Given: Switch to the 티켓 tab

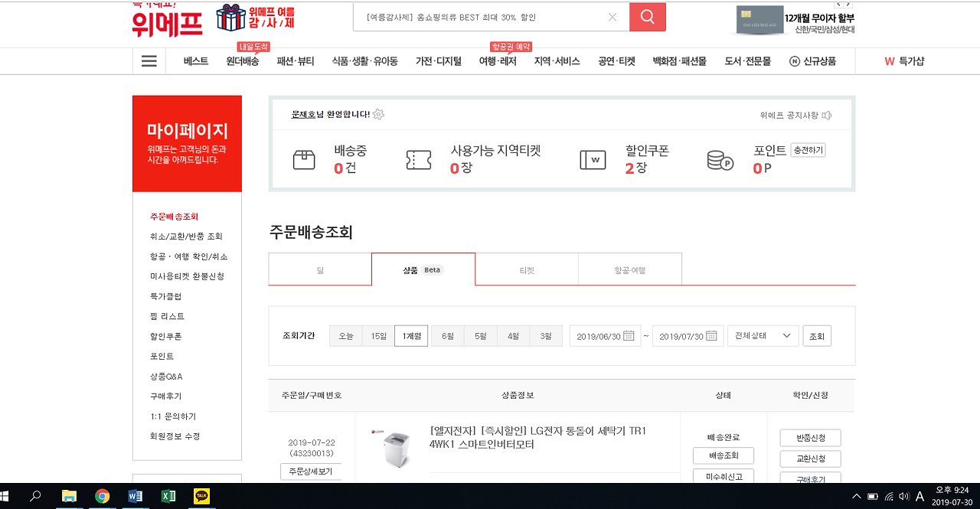Looking at the screenshot, I should 526,269.
